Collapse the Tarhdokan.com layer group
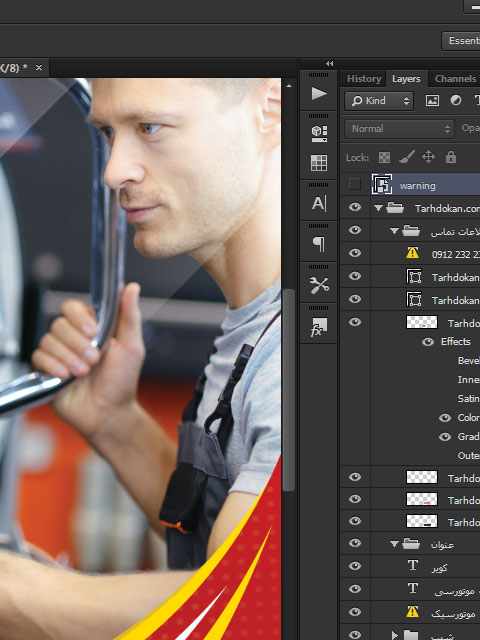Screen dimensions: 480x640 click(378, 208)
